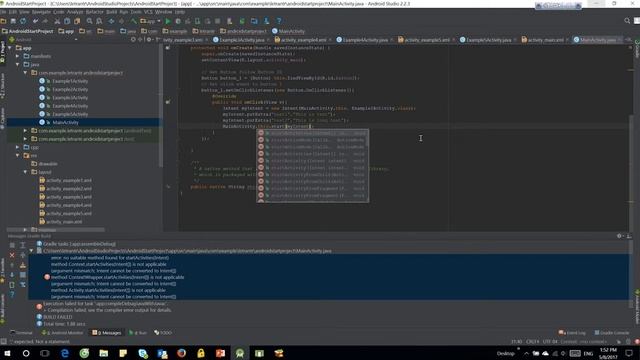Toggle the Structure side panel button

[2, 85]
